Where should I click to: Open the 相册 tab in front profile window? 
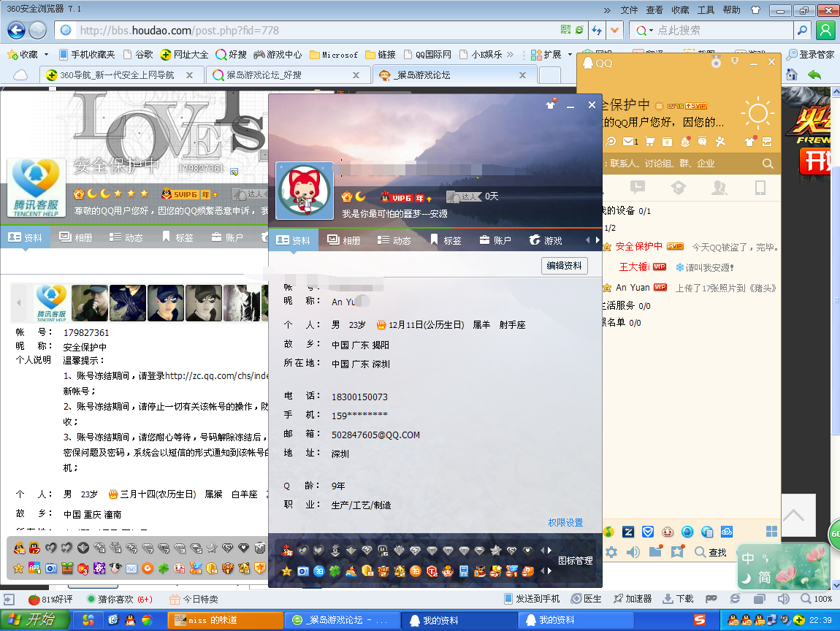pyautogui.click(x=344, y=240)
